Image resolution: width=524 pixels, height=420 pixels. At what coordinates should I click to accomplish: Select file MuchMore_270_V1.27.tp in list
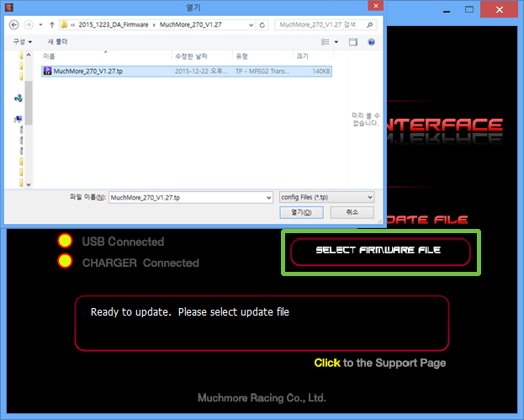point(187,72)
